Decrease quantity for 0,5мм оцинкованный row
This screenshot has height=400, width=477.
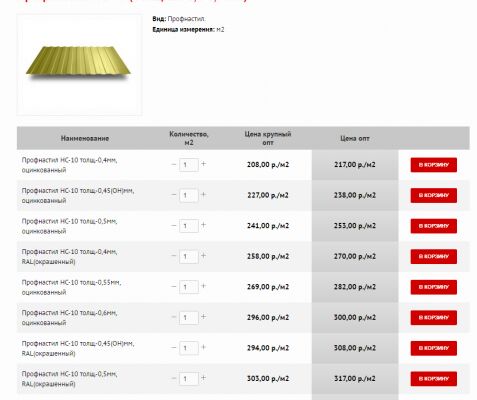click(x=174, y=225)
